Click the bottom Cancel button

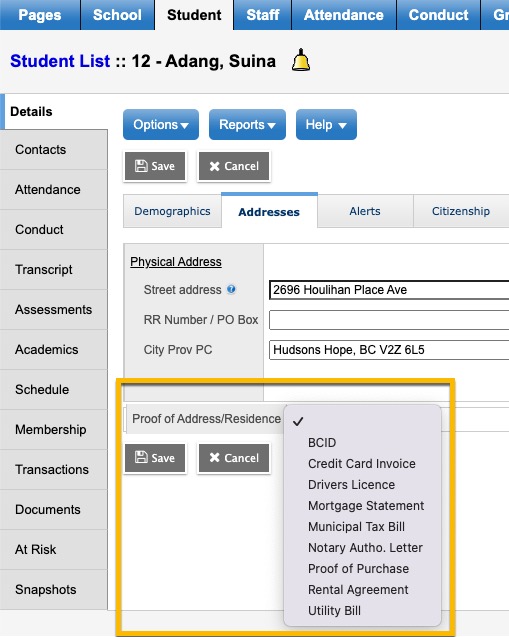point(234,458)
